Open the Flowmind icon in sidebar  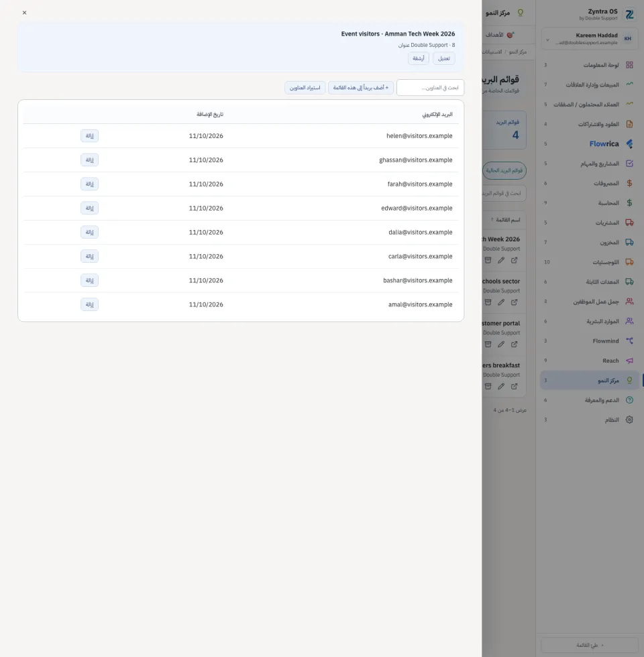629,341
